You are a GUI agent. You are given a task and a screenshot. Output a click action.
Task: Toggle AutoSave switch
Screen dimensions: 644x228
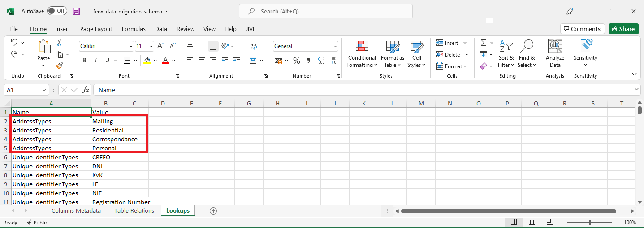point(57,11)
